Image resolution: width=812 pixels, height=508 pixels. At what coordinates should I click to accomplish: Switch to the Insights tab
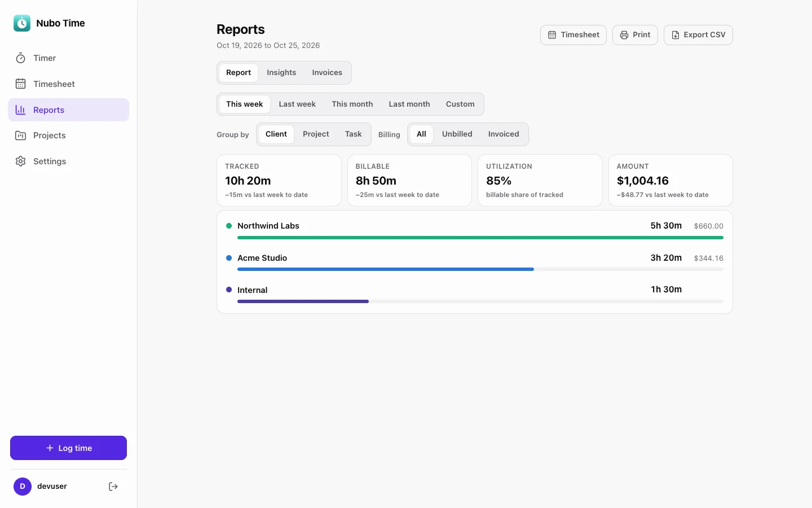click(x=281, y=73)
